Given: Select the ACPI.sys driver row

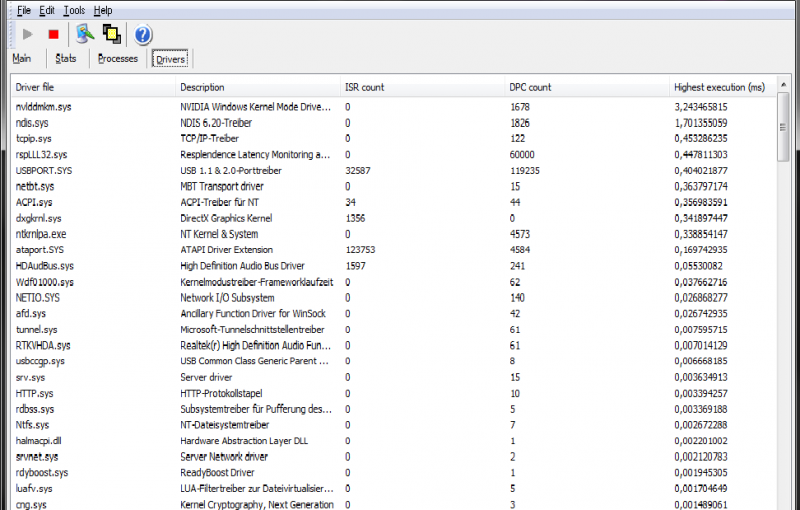Looking at the screenshot, I should click(x=394, y=202).
